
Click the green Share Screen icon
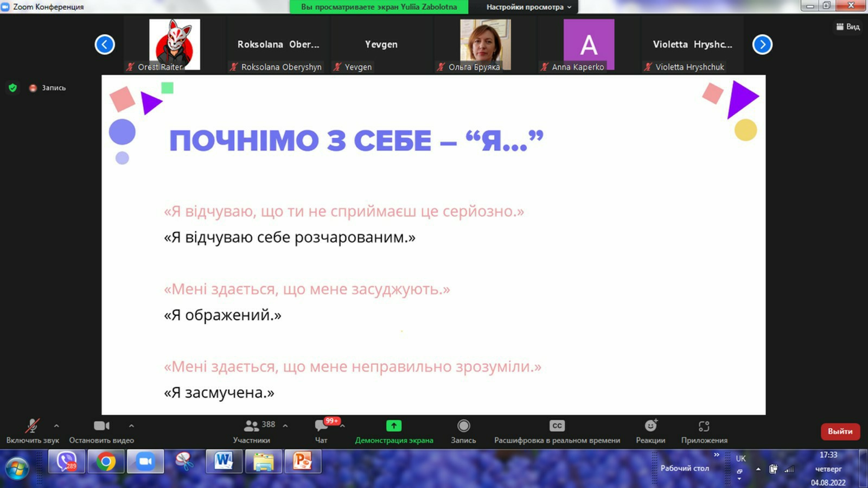(x=394, y=426)
